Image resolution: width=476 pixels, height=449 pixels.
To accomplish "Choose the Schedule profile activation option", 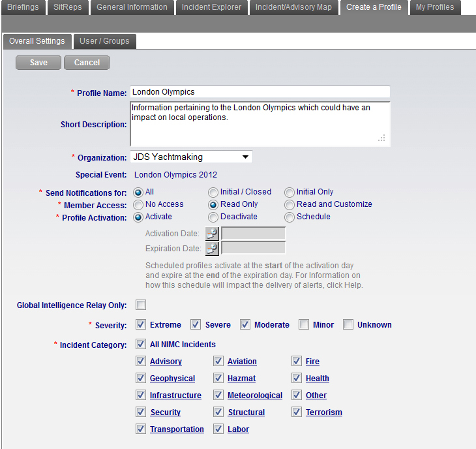I will pos(290,217).
